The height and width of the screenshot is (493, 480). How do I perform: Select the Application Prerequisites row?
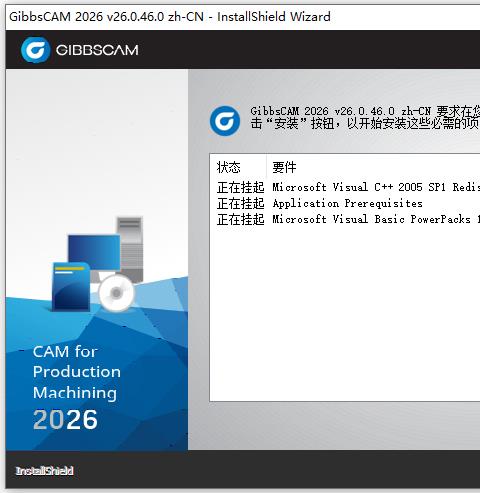click(345, 203)
